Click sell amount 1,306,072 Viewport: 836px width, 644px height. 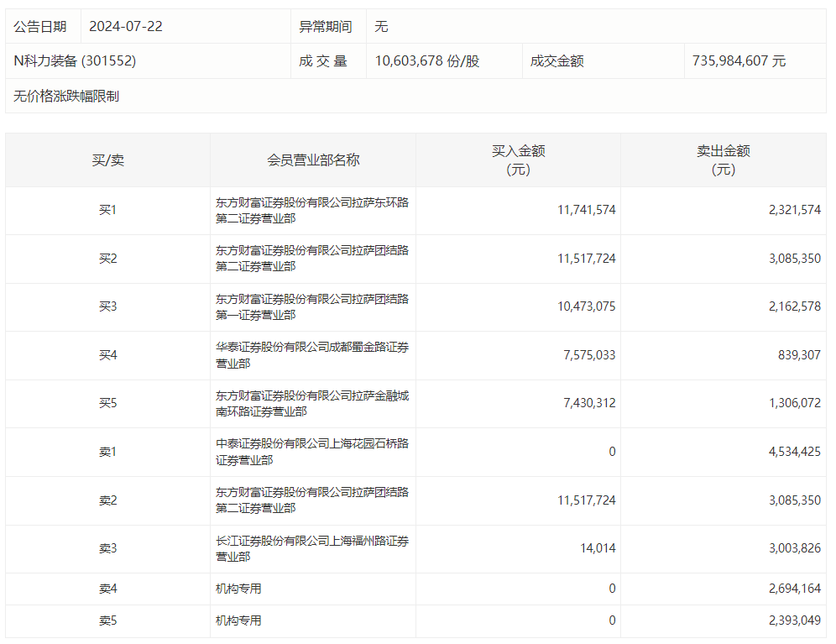tap(795, 403)
